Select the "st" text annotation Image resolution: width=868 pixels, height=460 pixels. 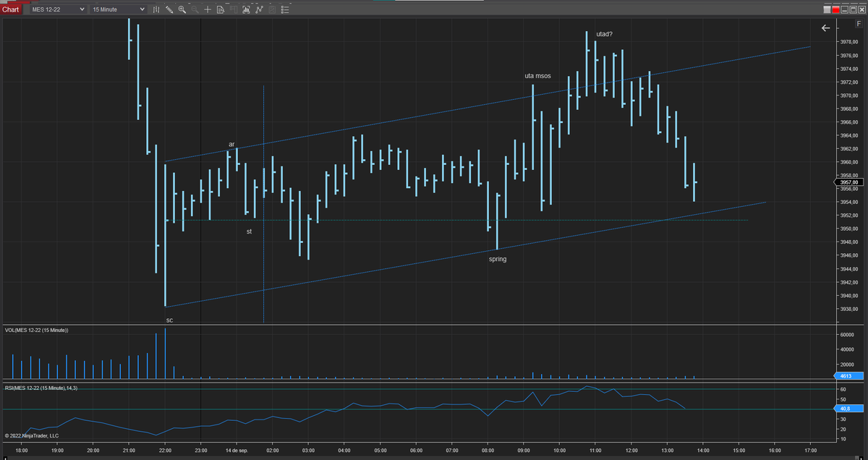coord(249,231)
